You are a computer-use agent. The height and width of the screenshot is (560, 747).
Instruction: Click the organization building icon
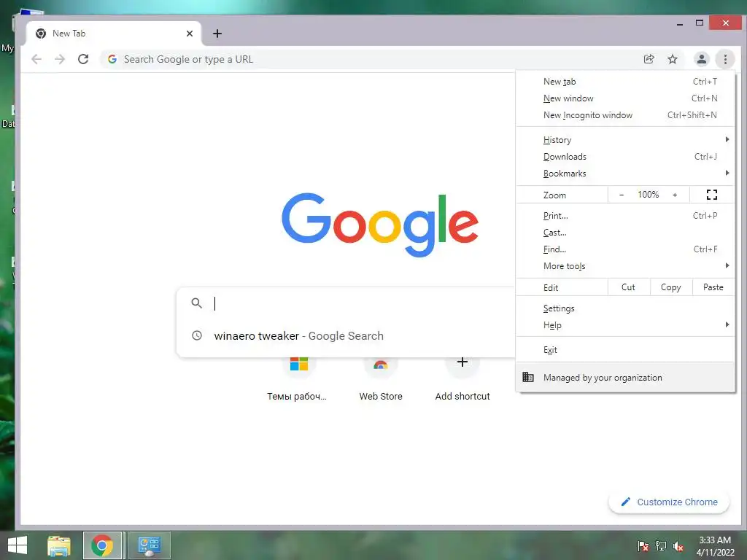pyautogui.click(x=528, y=377)
